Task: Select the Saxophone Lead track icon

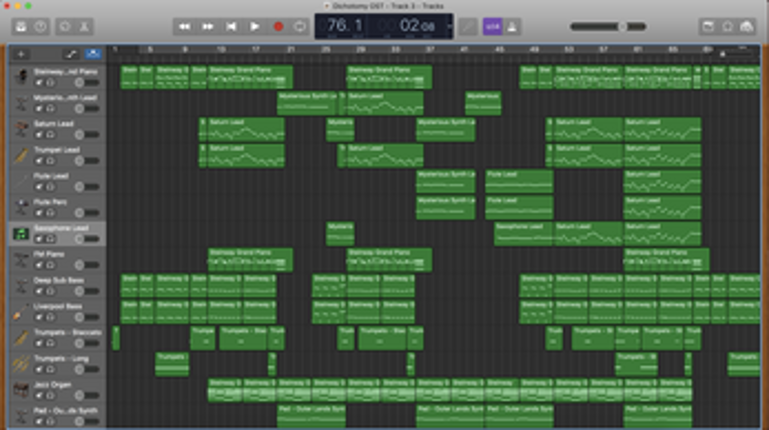Action: 21,233
